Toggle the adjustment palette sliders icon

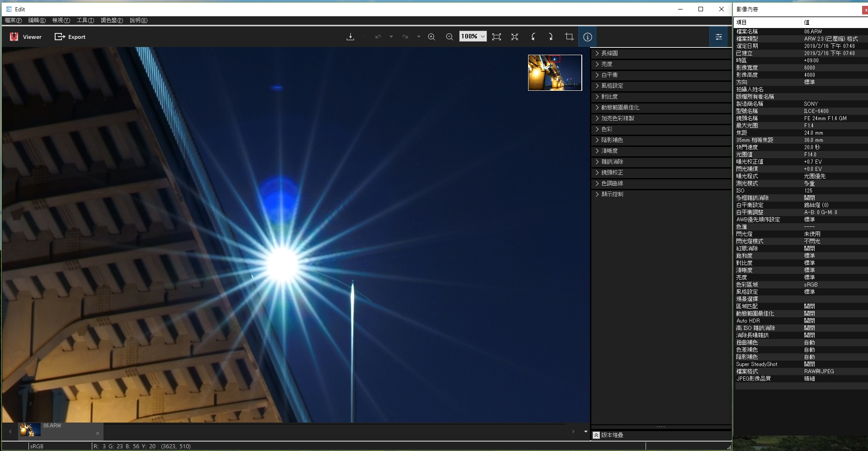click(718, 37)
